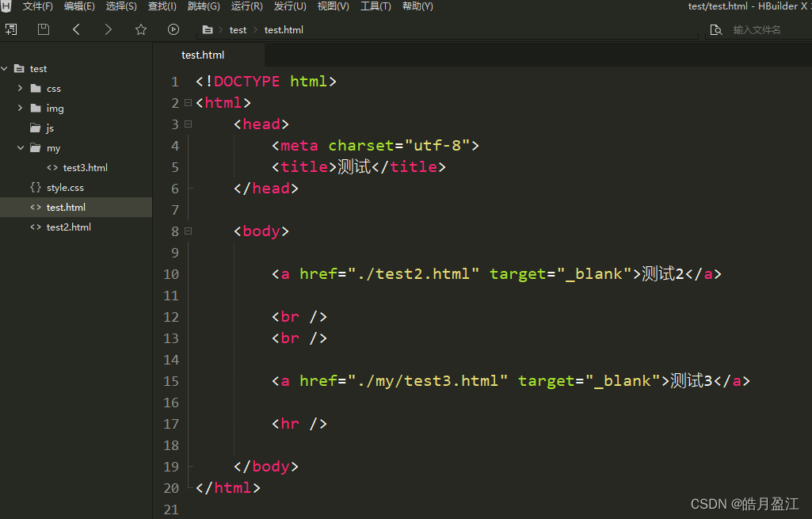Open the 视图(V) menu
Image resolution: width=812 pixels, height=519 pixels.
pos(333,6)
